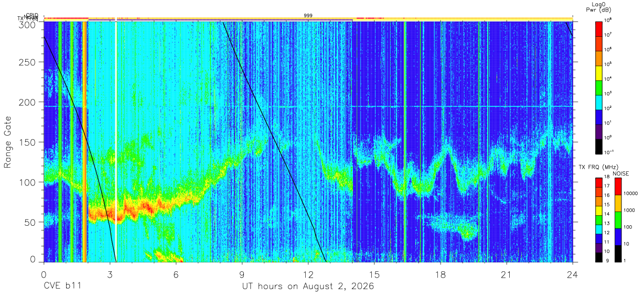644x297 pixels.
Task: Click the 18 label in the TX FRQ legend
Action: (607, 177)
